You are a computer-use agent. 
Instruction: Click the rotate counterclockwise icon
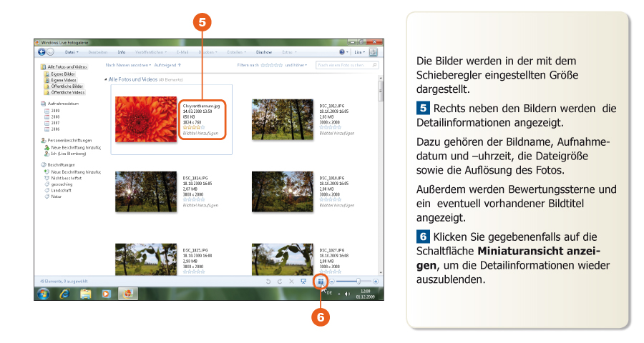coord(268,282)
